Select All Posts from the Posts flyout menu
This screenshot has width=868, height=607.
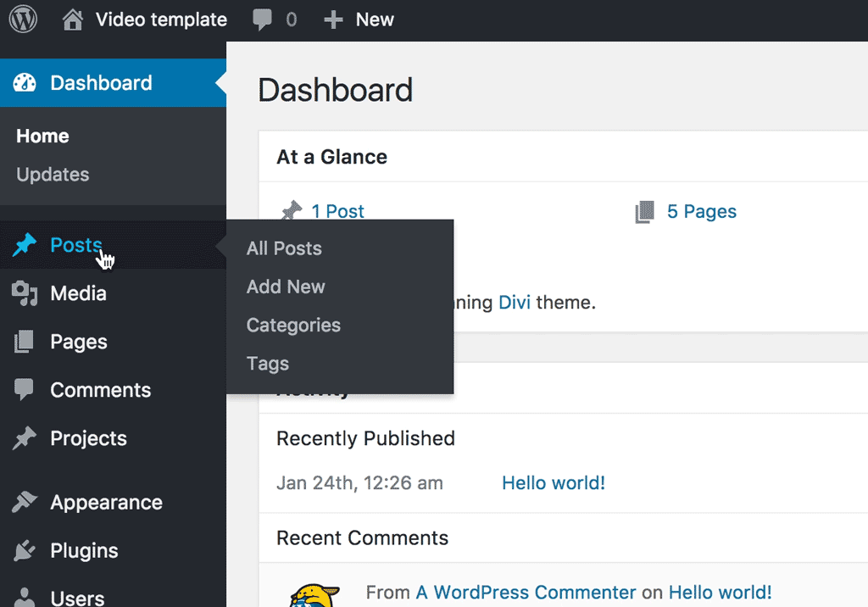click(x=283, y=248)
